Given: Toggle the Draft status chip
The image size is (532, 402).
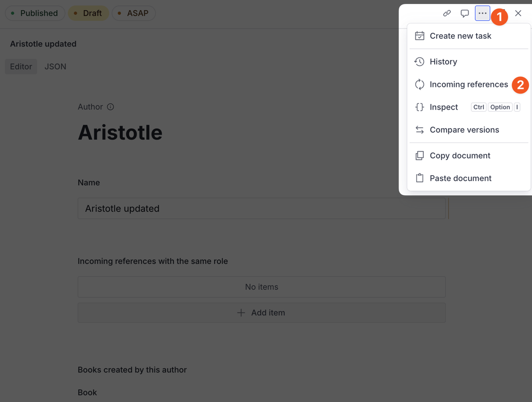Looking at the screenshot, I should (x=88, y=13).
